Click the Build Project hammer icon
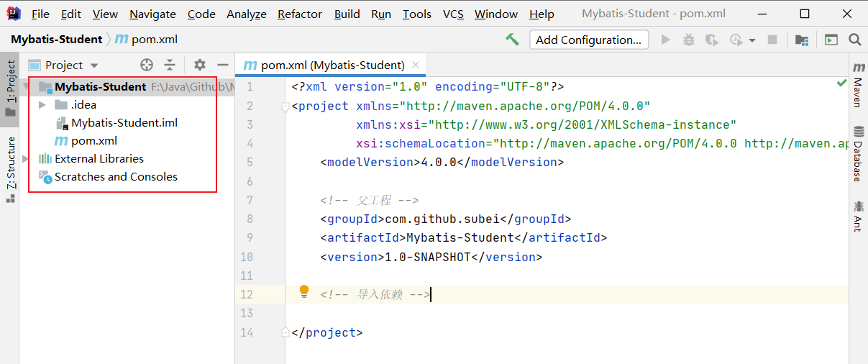Screen dimensions: 868x364 pos(512,40)
